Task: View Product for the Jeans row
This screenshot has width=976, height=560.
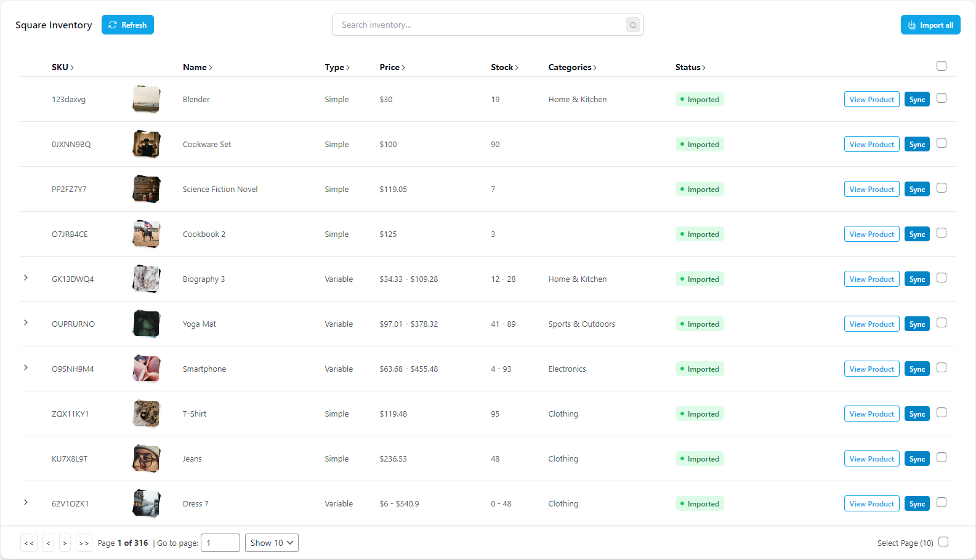Action: pyautogui.click(x=871, y=458)
